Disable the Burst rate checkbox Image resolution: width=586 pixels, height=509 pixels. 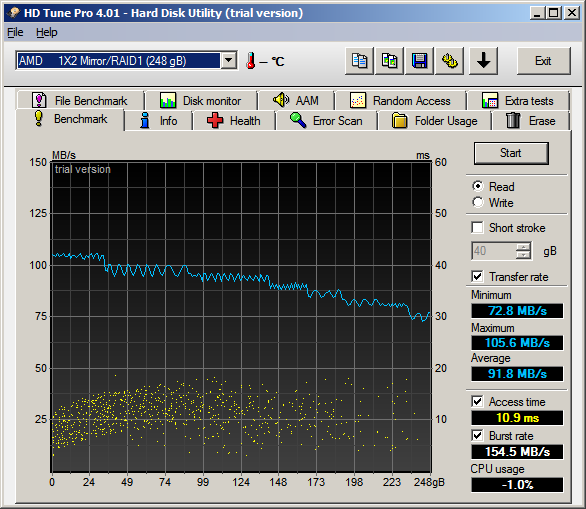pyautogui.click(x=477, y=436)
